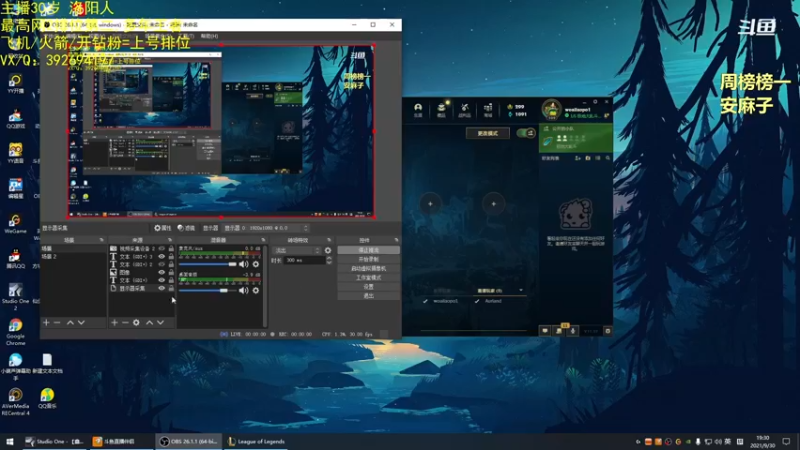This screenshot has height=450, width=800.
Task: Click the change mode button in League lobby
Action: tap(487, 133)
